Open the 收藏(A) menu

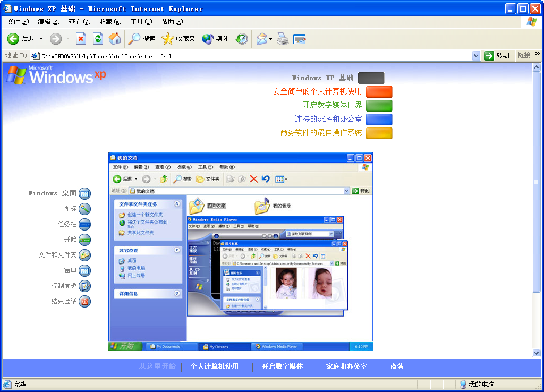[110, 21]
